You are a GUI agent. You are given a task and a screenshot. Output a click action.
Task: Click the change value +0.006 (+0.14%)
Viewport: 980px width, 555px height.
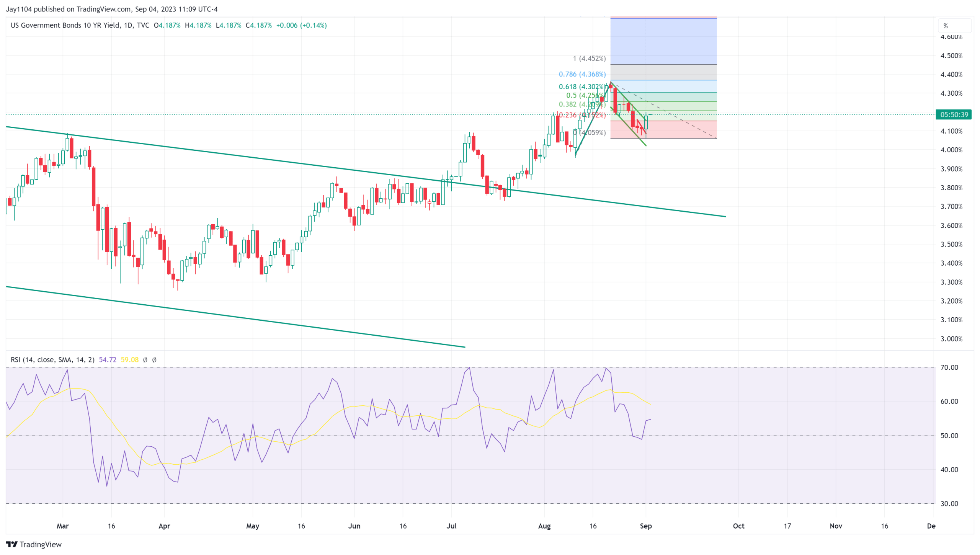coord(301,25)
